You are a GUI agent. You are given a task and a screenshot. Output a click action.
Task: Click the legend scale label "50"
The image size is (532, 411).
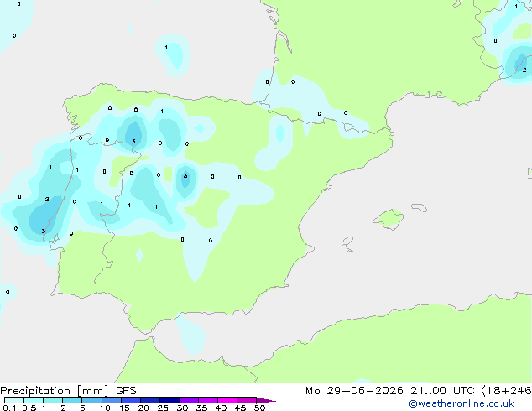[259, 408]
